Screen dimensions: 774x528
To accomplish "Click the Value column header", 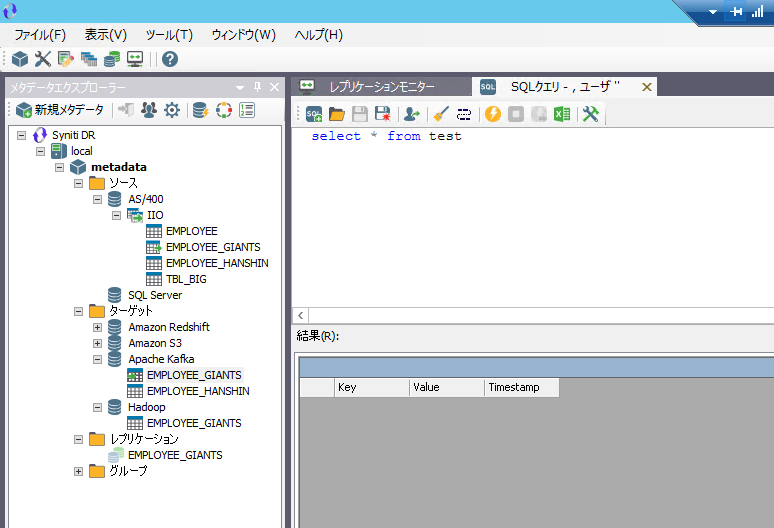I will coord(447,387).
